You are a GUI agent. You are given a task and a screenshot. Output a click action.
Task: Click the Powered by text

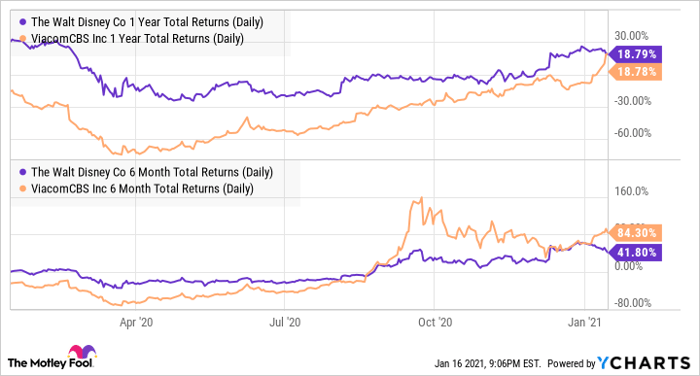[571, 363]
